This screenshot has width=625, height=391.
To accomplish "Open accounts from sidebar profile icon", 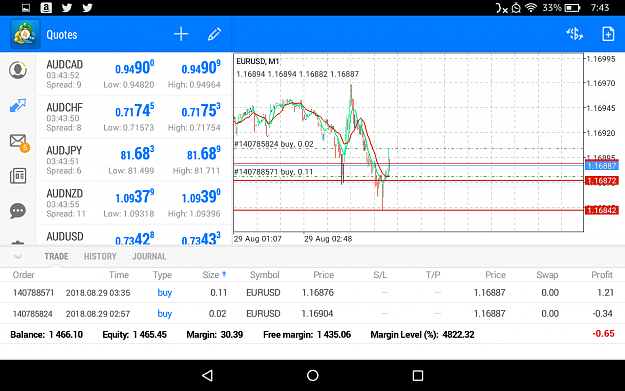I will click(18, 70).
